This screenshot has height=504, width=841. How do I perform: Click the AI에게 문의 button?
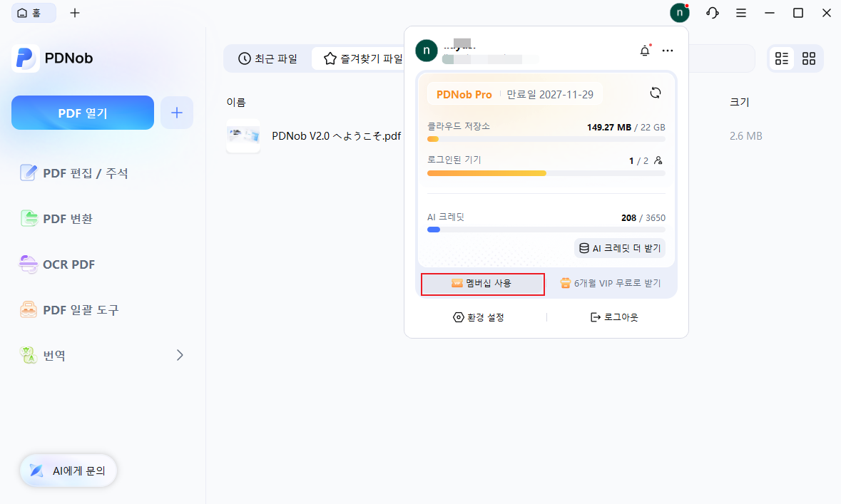(x=68, y=470)
